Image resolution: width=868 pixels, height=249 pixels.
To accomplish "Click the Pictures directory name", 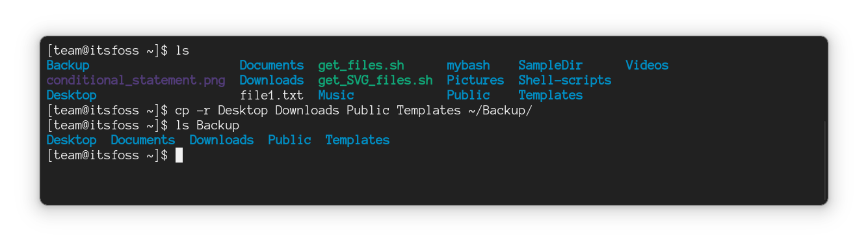I will tap(475, 81).
